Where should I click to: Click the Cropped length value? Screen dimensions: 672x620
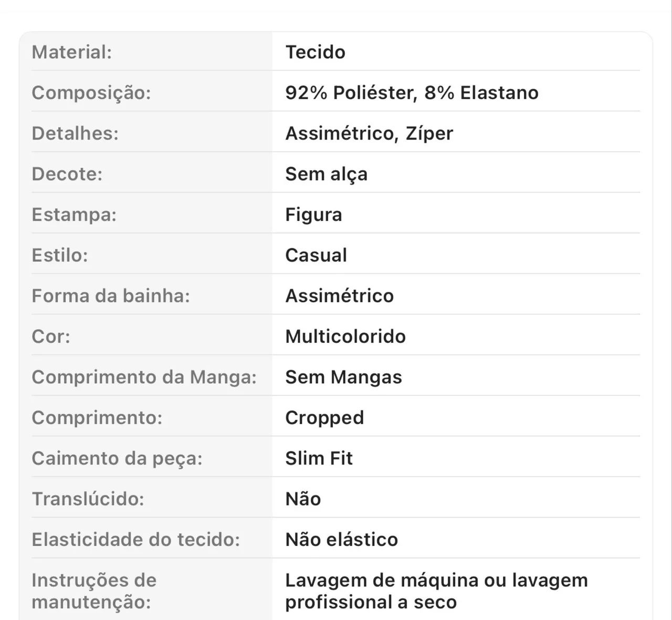(324, 418)
